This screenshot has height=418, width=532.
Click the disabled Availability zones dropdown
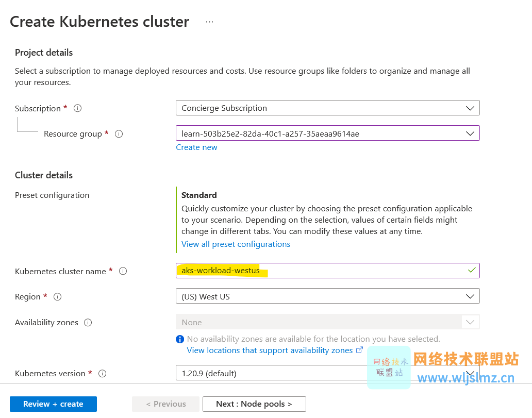(327, 322)
